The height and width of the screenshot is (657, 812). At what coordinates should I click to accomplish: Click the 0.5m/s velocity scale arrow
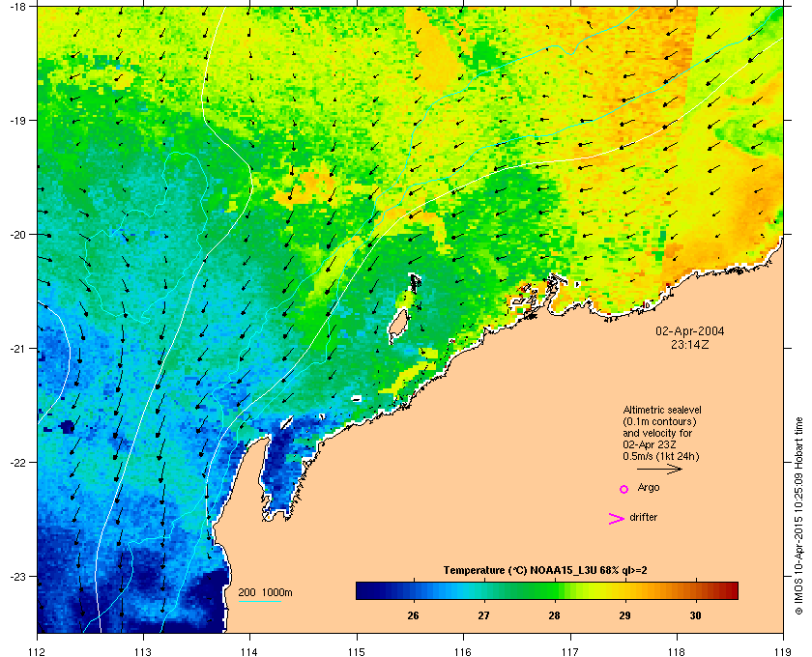[659, 469]
